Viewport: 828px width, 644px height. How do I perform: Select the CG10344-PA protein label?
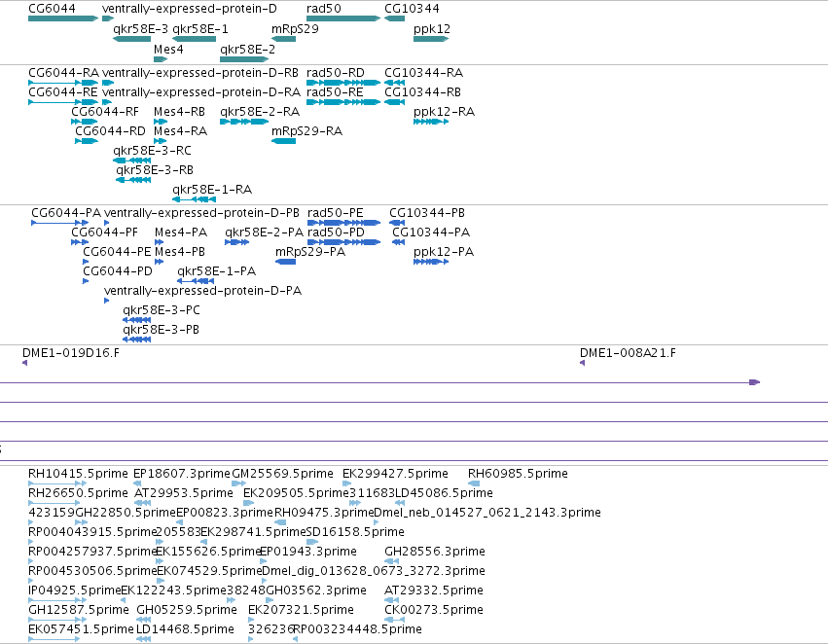(431, 233)
